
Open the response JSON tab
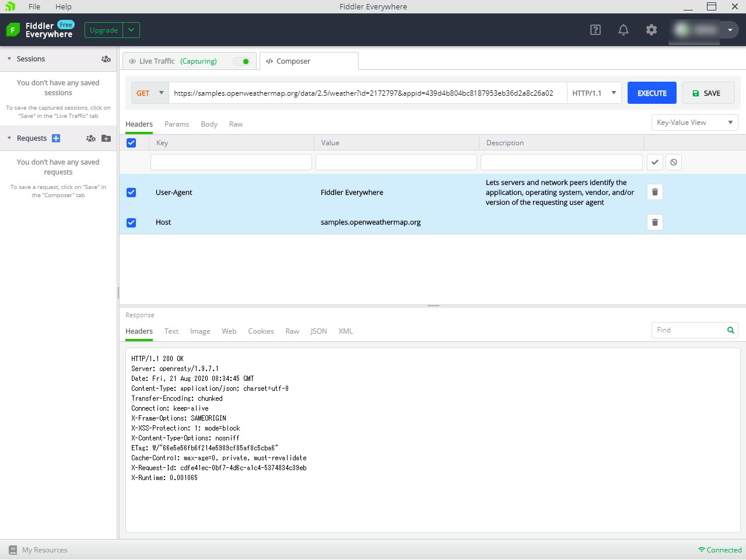click(x=318, y=331)
